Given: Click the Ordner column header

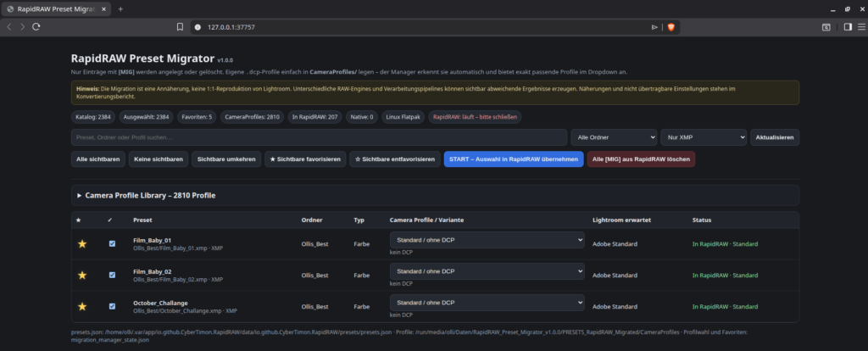Looking at the screenshot, I should [x=312, y=220].
